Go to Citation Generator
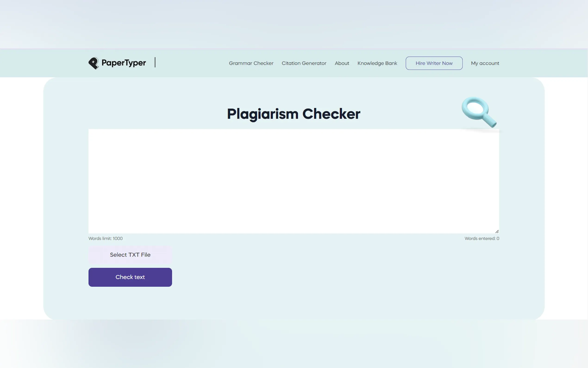 point(304,63)
